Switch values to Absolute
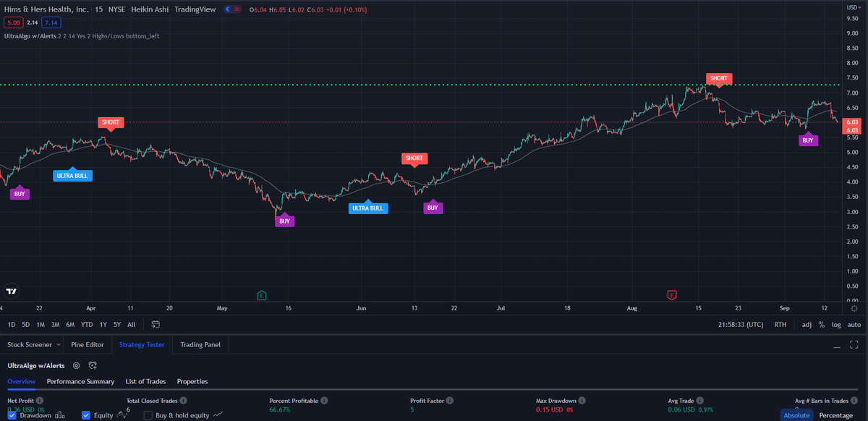 coord(796,415)
